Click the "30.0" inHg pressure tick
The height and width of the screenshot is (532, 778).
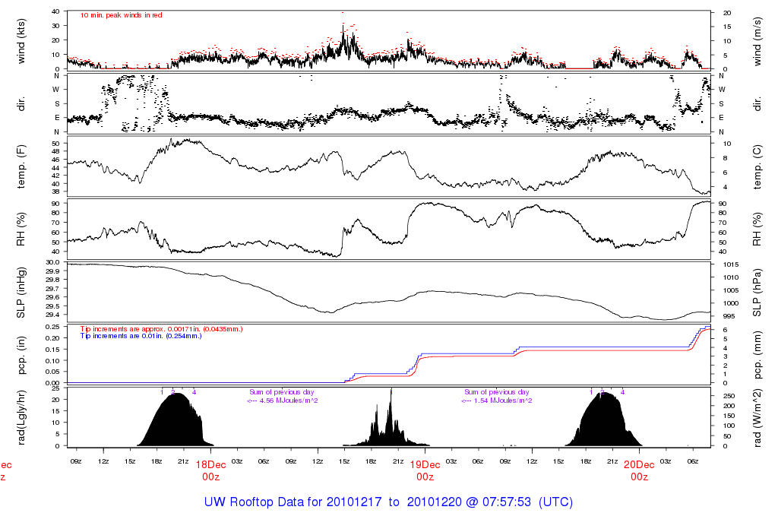point(52,262)
